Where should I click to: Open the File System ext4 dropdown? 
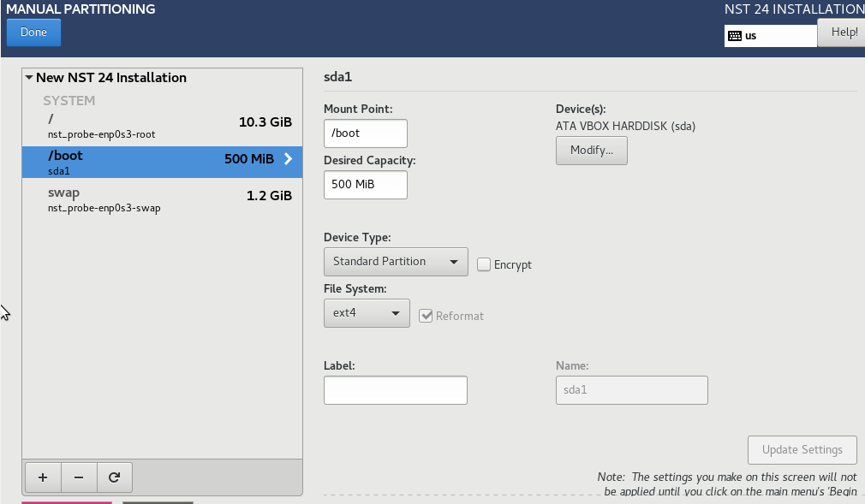[x=367, y=313]
